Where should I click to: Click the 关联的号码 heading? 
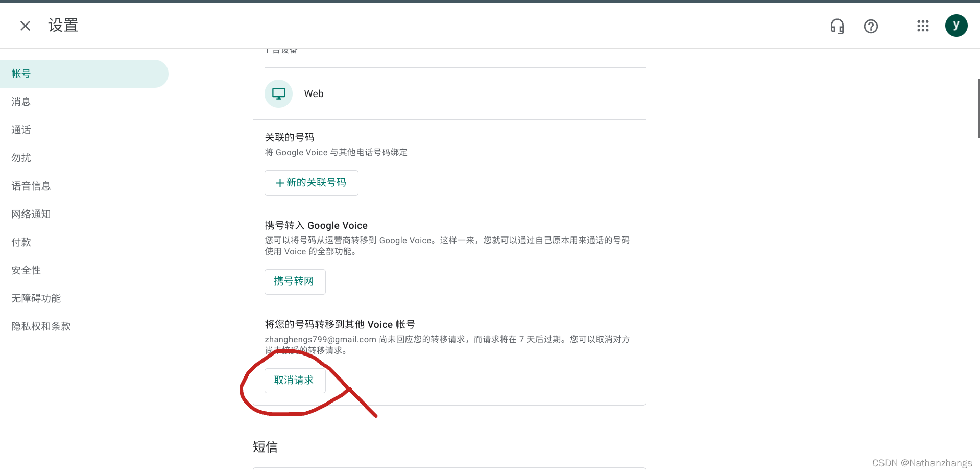[x=290, y=137]
